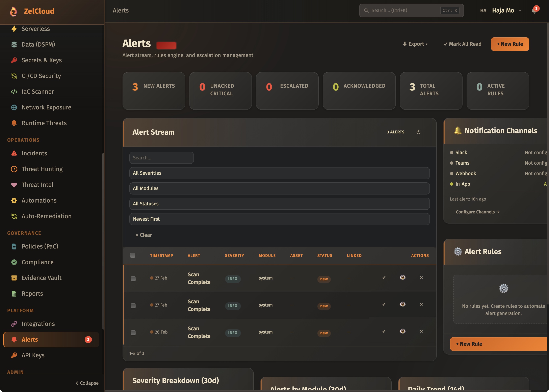Acknowledge first 27 Feb alert with checkmark
Image resolution: width=549 pixels, height=392 pixels.
tap(384, 278)
